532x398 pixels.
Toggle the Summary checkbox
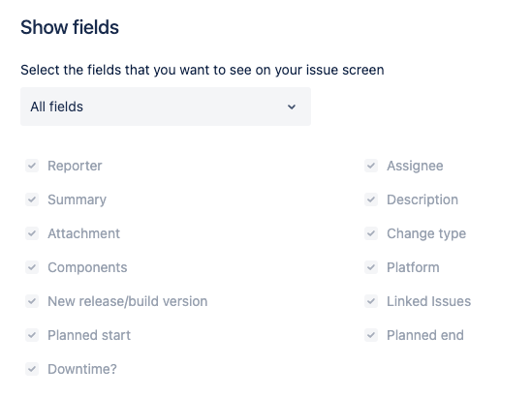click(x=32, y=199)
